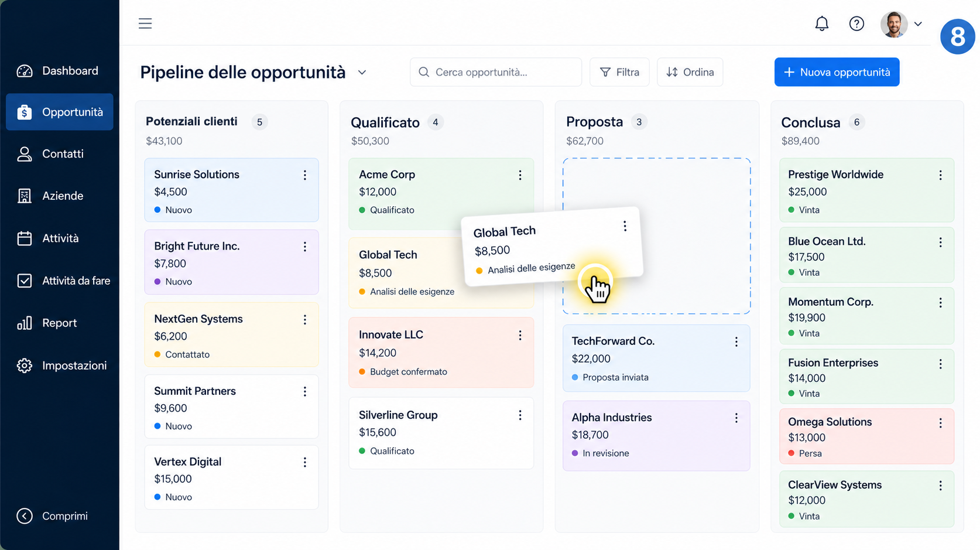Click the Impostazioni gear icon
Viewport: 980px width, 550px height.
tap(25, 365)
